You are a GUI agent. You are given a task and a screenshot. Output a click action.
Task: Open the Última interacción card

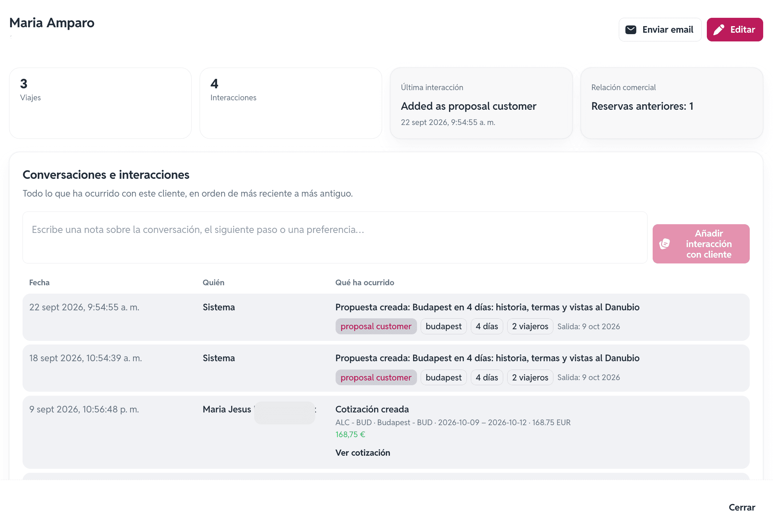click(x=481, y=103)
